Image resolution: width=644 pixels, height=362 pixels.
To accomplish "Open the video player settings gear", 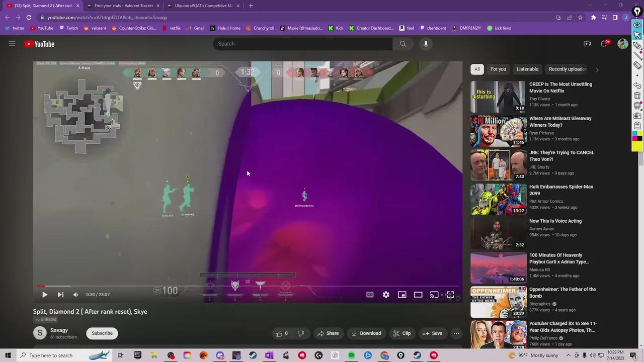I will (386, 295).
